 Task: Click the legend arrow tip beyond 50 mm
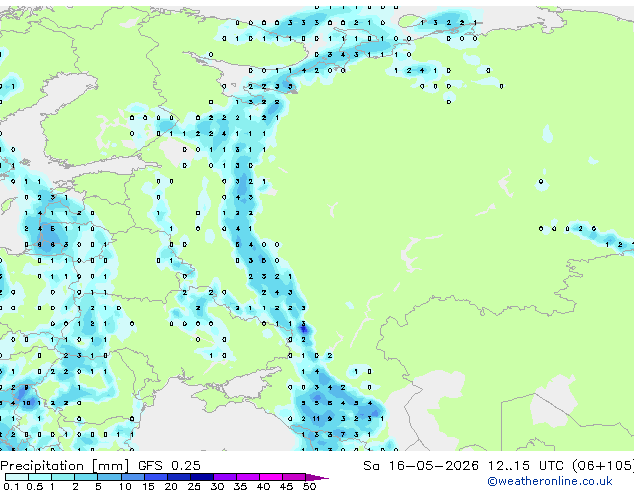[317, 477]
